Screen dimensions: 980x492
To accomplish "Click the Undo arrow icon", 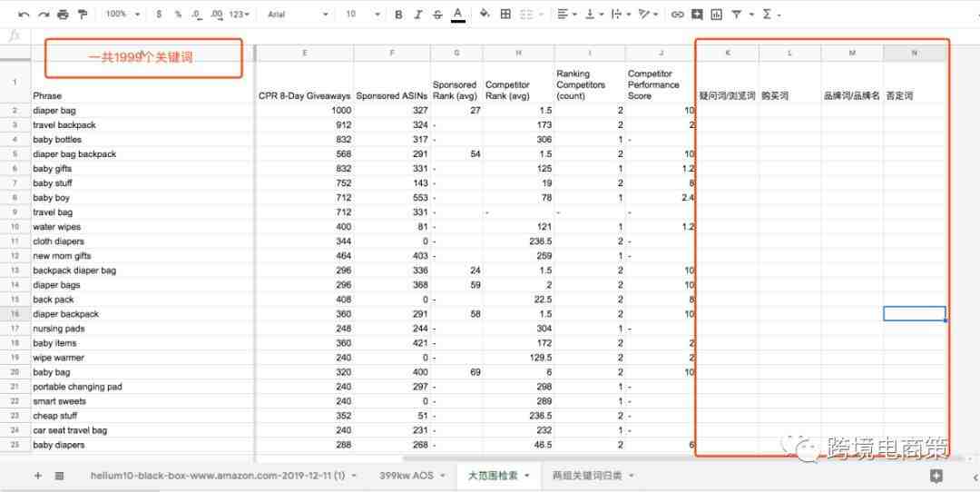I will [x=24, y=15].
